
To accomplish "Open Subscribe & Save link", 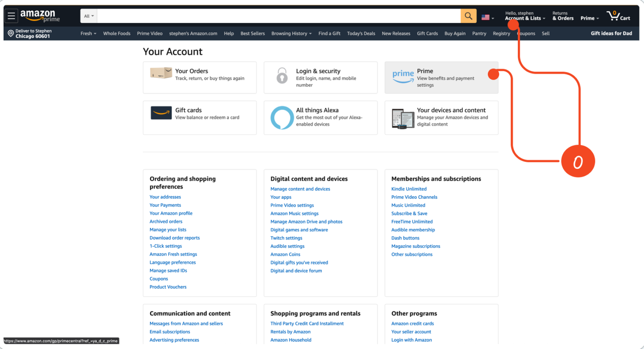I will (x=409, y=213).
